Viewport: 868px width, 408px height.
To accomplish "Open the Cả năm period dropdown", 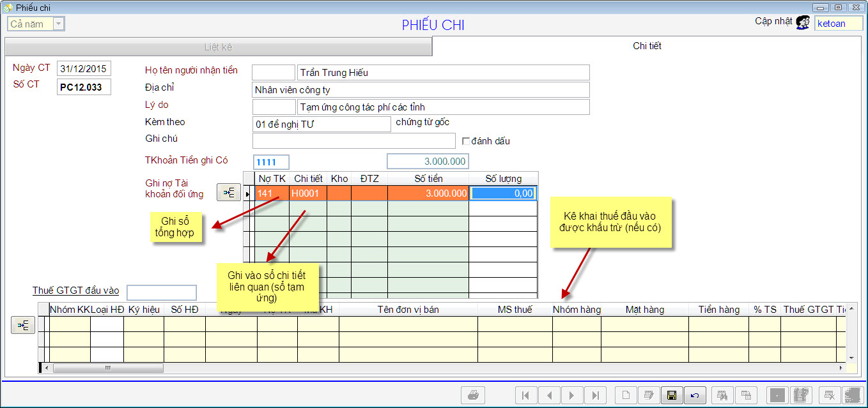I will tap(58, 24).
